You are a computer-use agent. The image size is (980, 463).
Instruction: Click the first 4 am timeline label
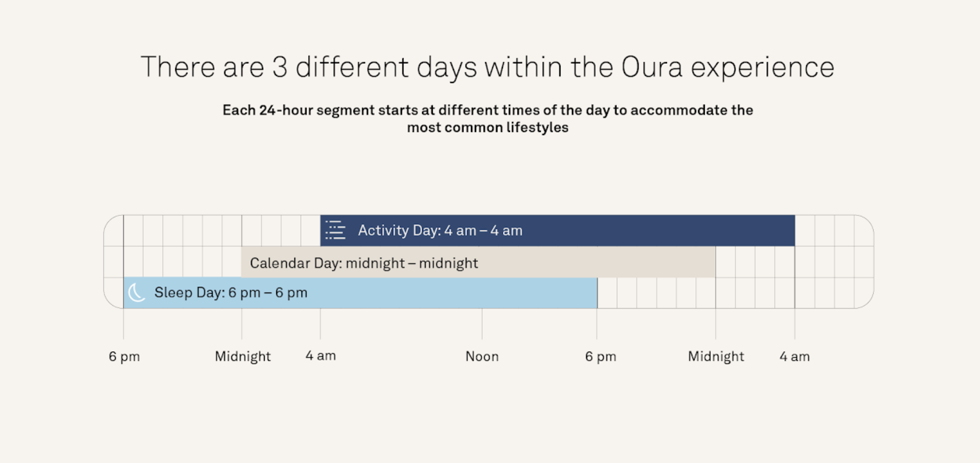click(321, 356)
